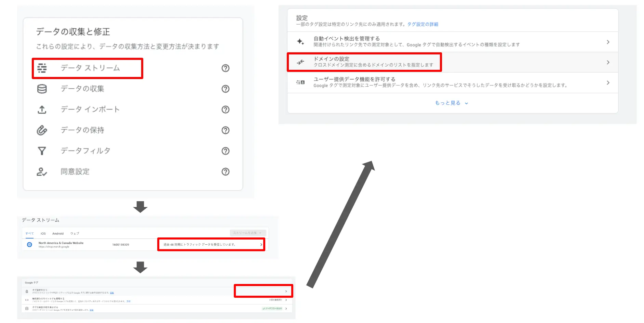This screenshot has height=323, width=644.
Task: Expand 自動イベント検出を管理する chevron
Action: [x=608, y=42]
